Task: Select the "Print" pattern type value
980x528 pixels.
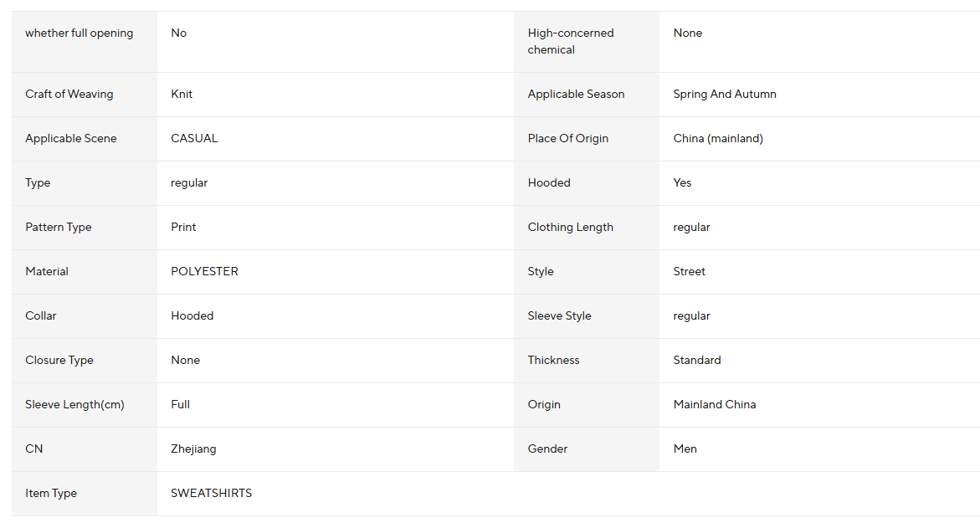Action: click(x=183, y=228)
